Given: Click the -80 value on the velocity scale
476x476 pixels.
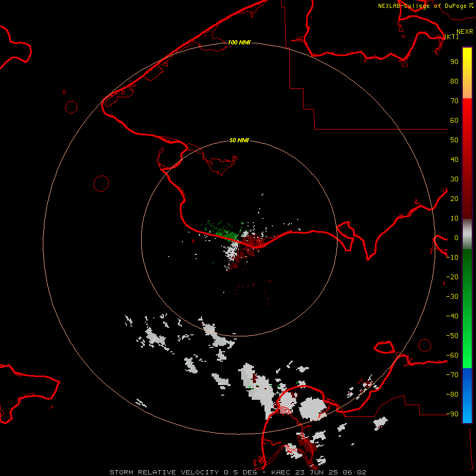Looking at the screenshot, I should (x=452, y=395).
